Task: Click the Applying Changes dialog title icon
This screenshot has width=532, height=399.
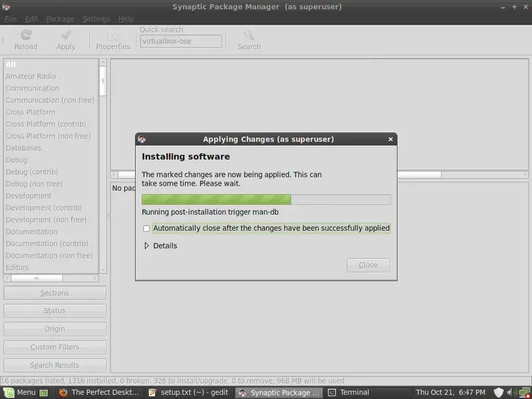Action: (142, 139)
